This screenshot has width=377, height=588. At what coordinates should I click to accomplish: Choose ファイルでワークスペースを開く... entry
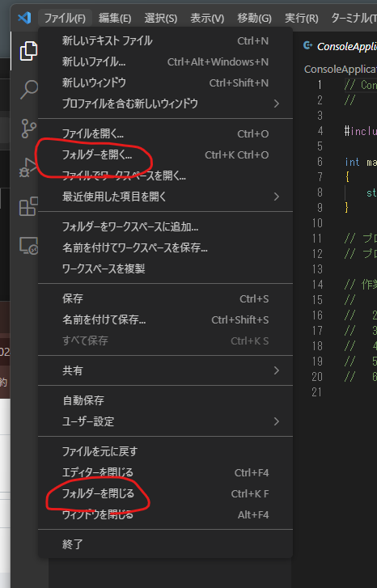[x=165, y=176]
